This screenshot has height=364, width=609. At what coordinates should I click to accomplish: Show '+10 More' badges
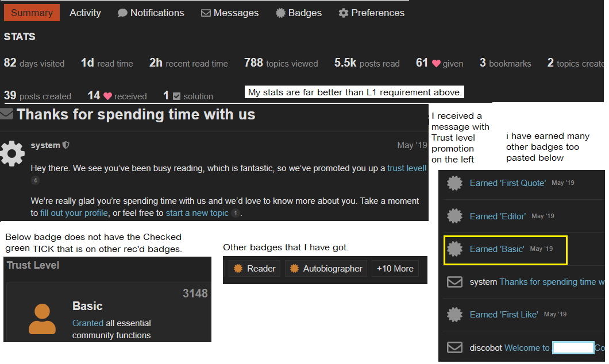tap(395, 269)
